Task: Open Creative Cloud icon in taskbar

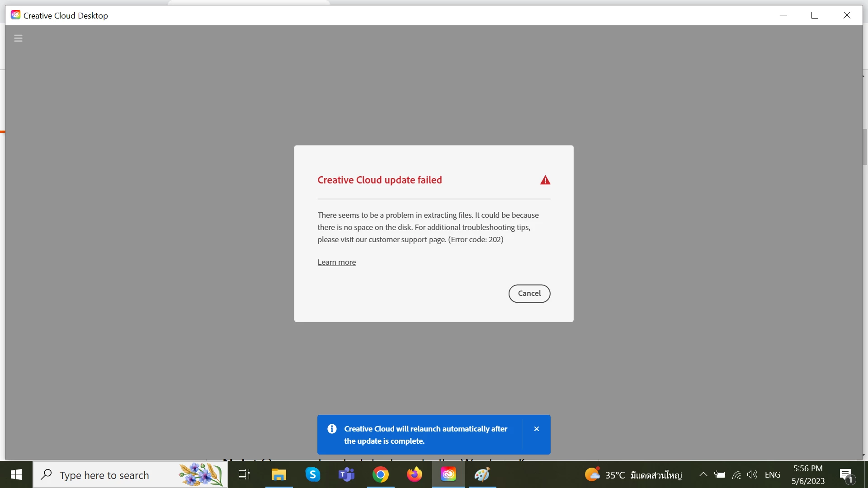Action: [x=448, y=474]
